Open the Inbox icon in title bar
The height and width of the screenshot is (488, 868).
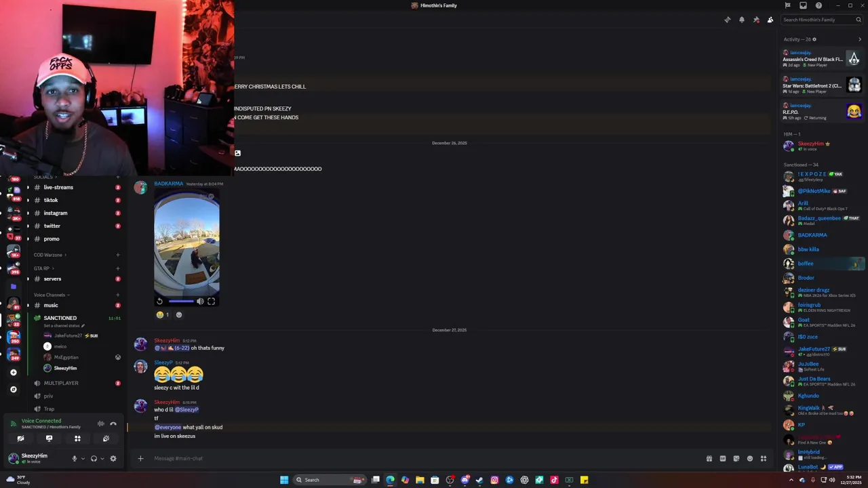[x=803, y=5]
